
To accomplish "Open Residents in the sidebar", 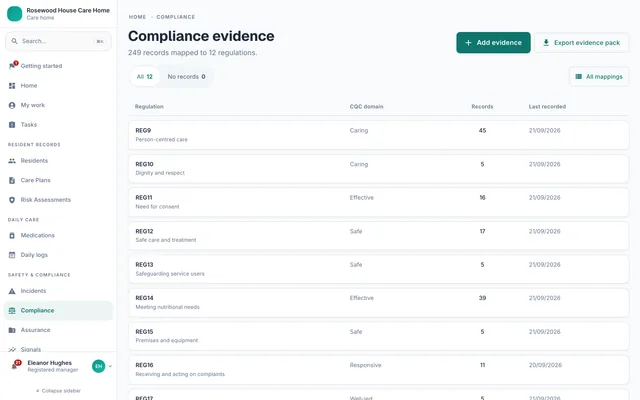I will 58,161.
